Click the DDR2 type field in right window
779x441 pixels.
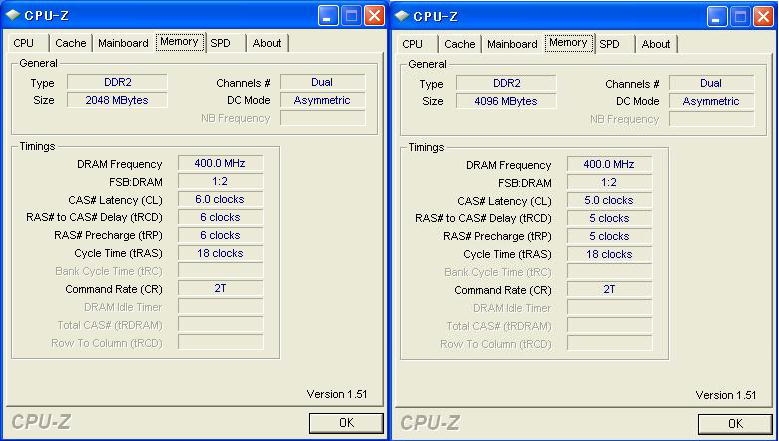click(506, 83)
